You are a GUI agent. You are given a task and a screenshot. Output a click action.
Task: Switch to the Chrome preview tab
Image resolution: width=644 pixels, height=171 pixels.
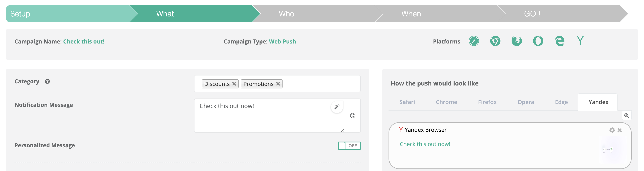pyautogui.click(x=446, y=102)
